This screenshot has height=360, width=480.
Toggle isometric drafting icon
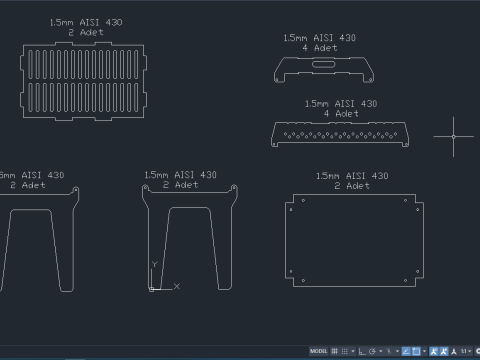coord(389,351)
